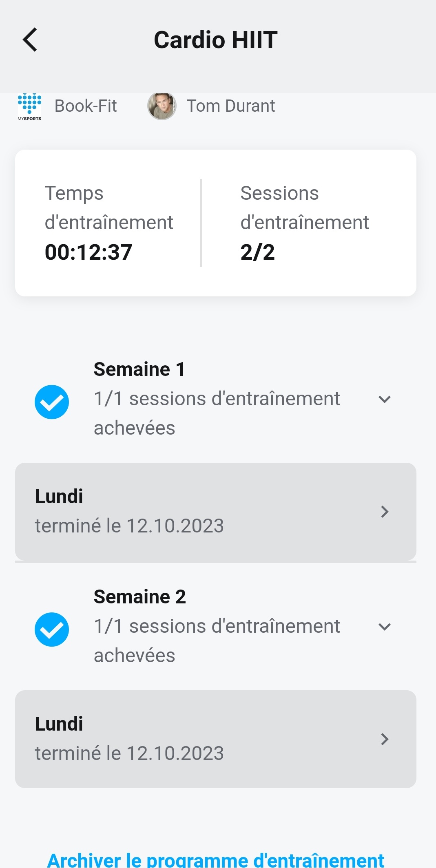Open Semaine 1 Lundi session arrow
Screen dimensions: 436x868
[x=385, y=512]
